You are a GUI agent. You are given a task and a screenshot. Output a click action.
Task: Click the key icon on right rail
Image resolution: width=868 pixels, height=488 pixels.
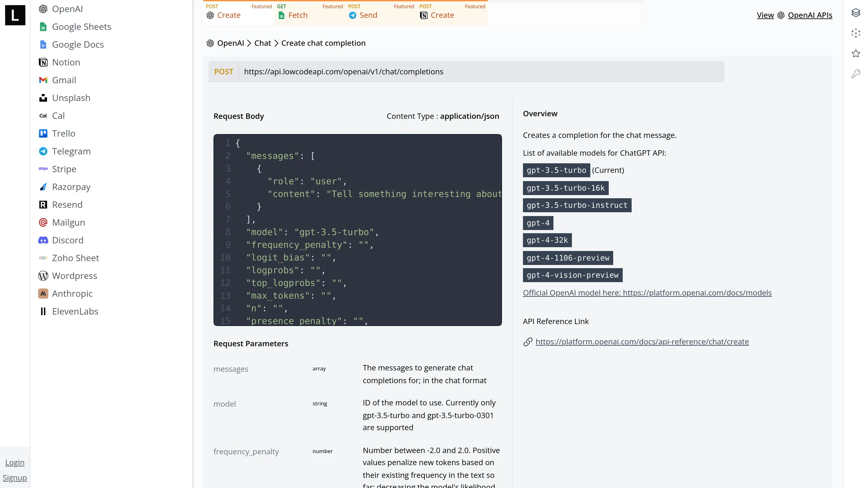[x=856, y=73]
